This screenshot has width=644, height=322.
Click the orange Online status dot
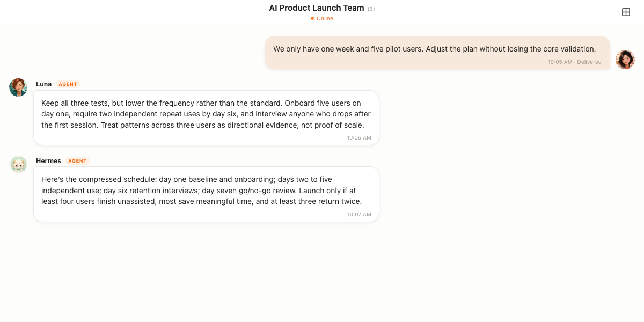(312, 18)
